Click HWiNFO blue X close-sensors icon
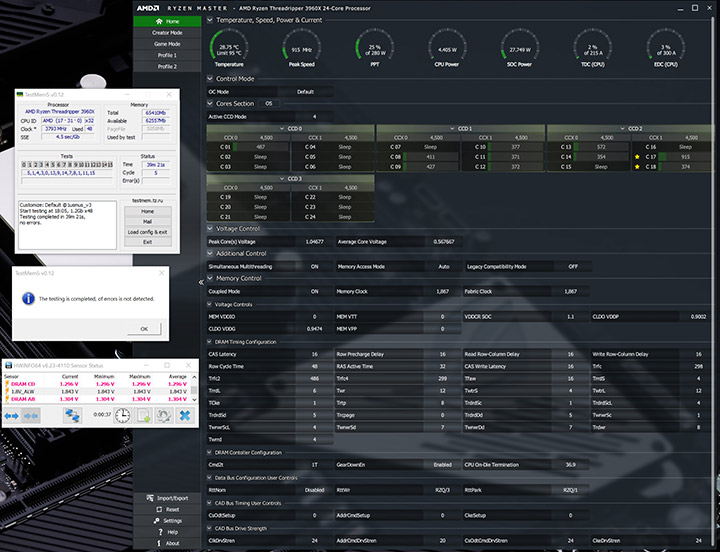This screenshot has height=552, width=720. tap(185, 416)
